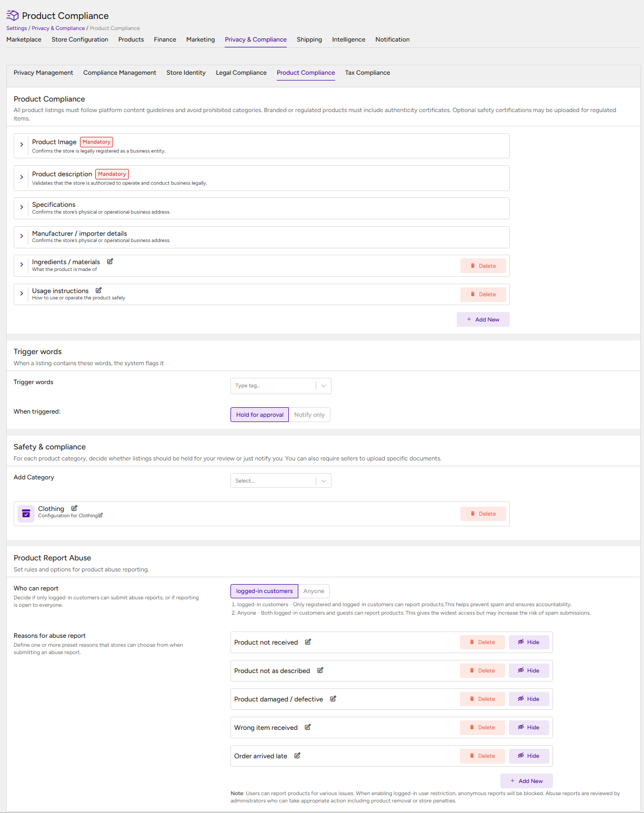Edit the 'Product not received' reason
The height and width of the screenshot is (813, 644).
pyautogui.click(x=308, y=642)
